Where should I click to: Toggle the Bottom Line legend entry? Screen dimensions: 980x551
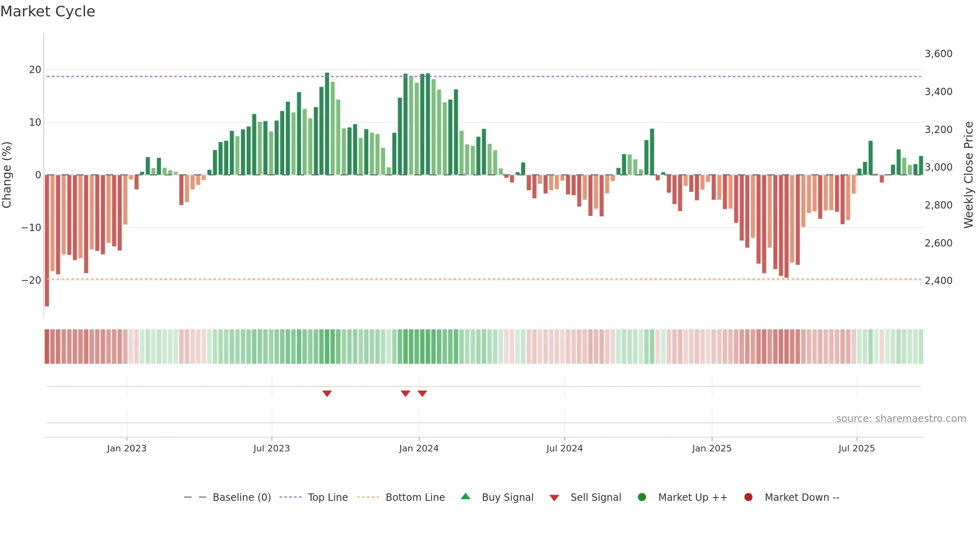(401, 497)
